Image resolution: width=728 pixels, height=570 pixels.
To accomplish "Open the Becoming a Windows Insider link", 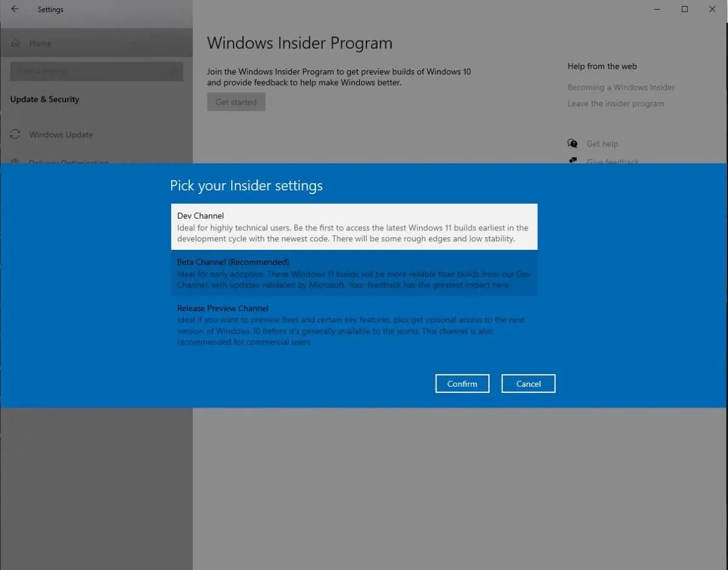I will pyautogui.click(x=621, y=87).
